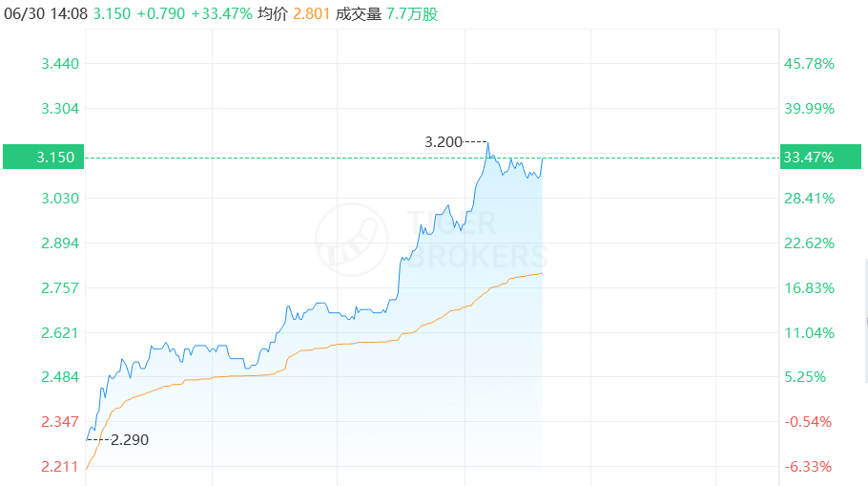The height and width of the screenshot is (486, 868).
Task: Click the 成交量 volume label
Action: click(x=358, y=13)
